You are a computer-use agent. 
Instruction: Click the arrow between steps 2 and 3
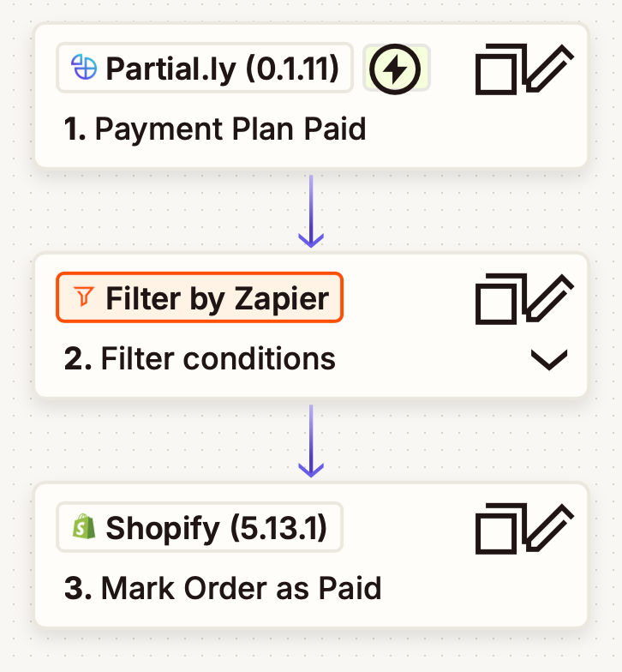pyautogui.click(x=310, y=441)
